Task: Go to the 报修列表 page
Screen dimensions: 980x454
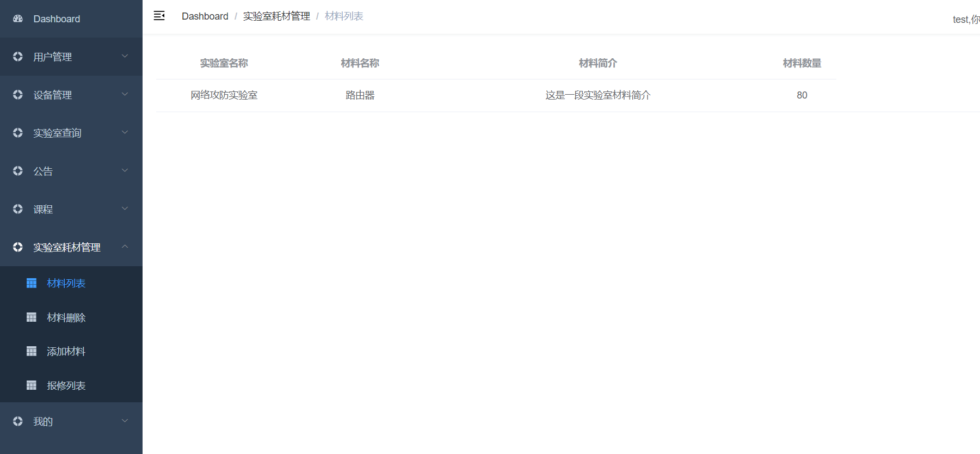Action: (x=71, y=385)
